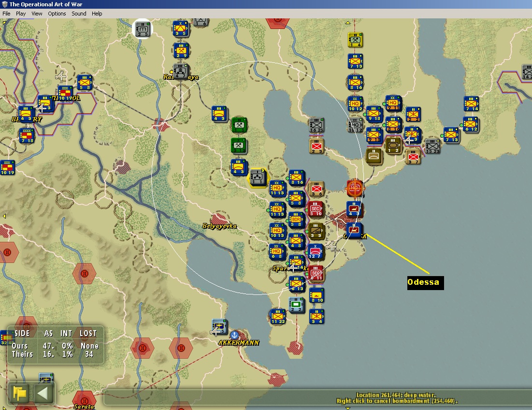Select the tan enemy unit marked 2 3
This screenshot has width=532, height=410.
point(316,146)
